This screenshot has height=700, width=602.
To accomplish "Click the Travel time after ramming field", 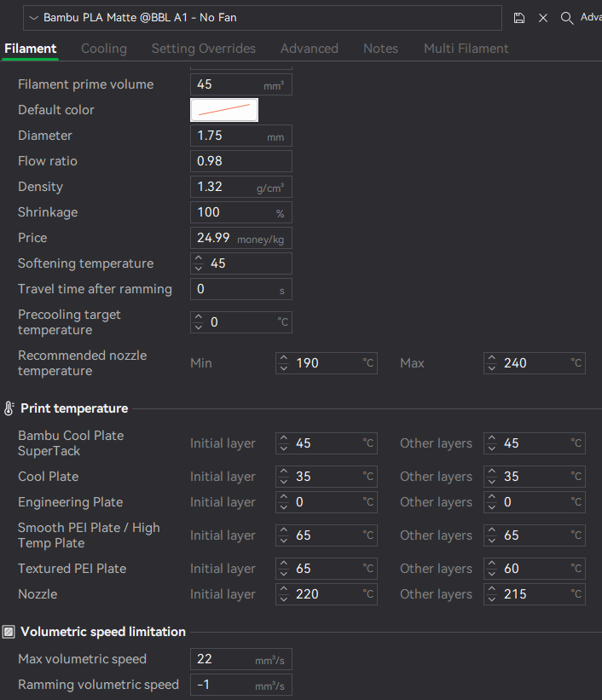I will coord(241,289).
